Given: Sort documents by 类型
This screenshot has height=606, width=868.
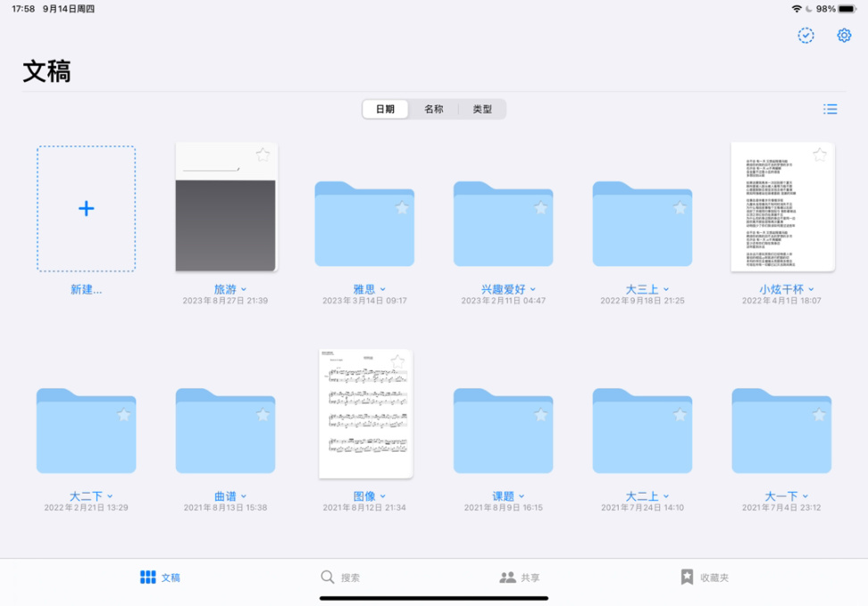Looking at the screenshot, I should pyautogui.click(x=482, y=109).
